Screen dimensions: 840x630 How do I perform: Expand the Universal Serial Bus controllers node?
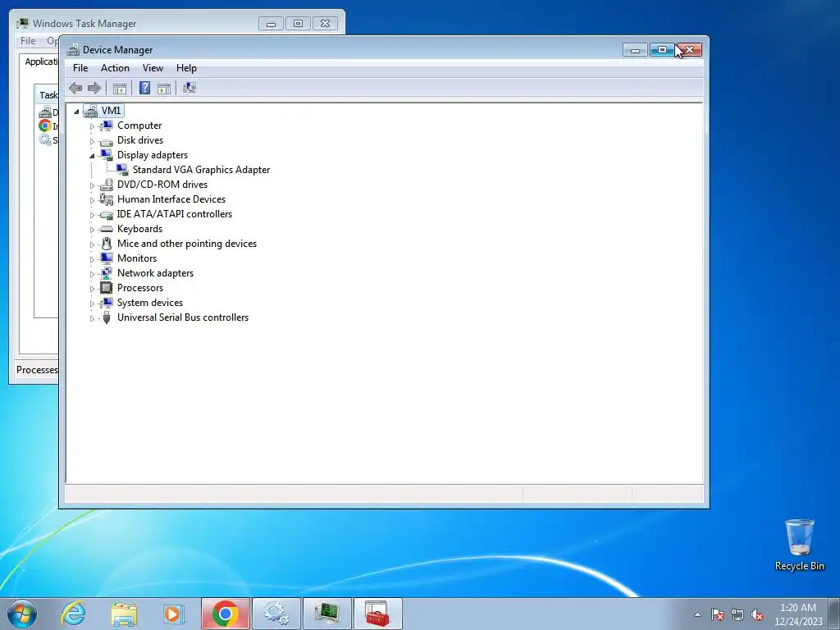click(x=92, y=318)
